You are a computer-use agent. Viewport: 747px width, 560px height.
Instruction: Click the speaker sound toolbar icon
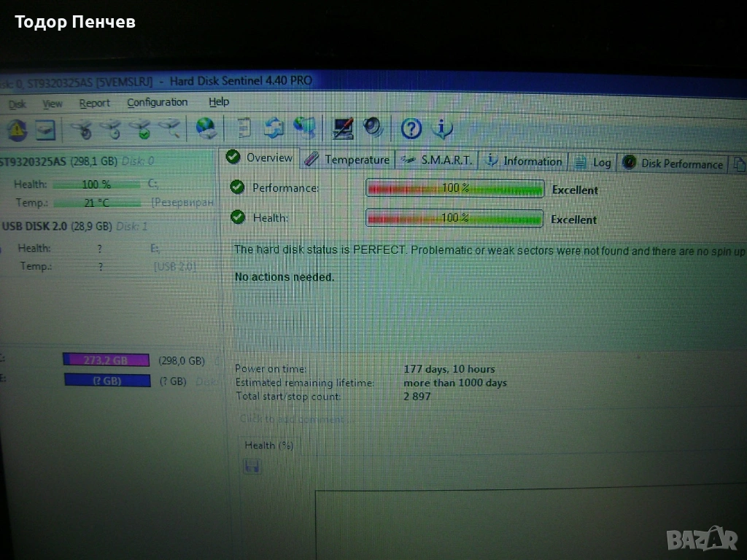(373, 128)
